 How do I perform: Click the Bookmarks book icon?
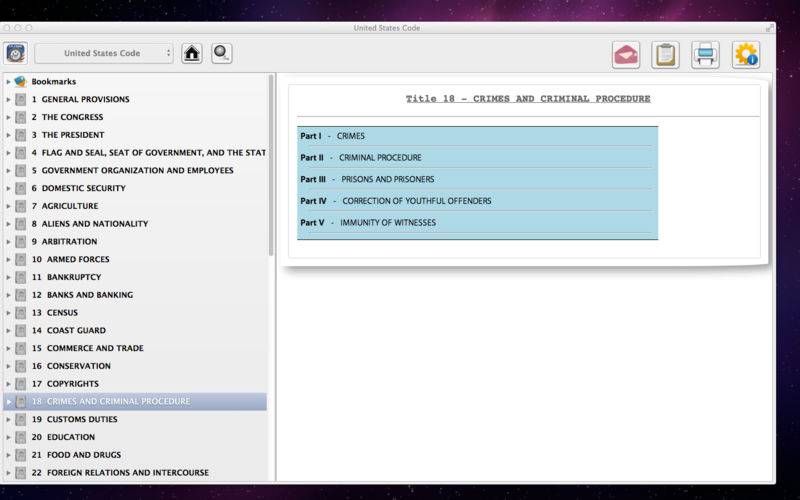tap(20, 81)
